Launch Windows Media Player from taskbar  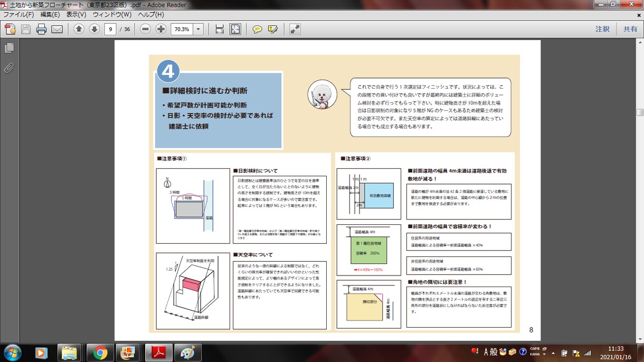click(x=41, y=353)
